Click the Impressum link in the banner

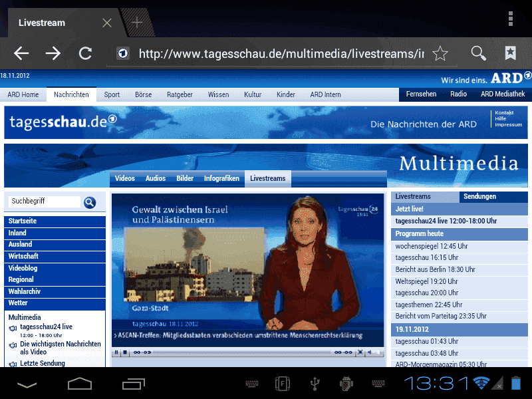click(x=508, y=125)
